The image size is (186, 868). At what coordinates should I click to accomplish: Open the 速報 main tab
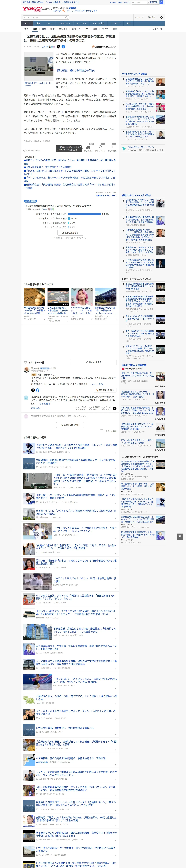click(x=38, y=24)
